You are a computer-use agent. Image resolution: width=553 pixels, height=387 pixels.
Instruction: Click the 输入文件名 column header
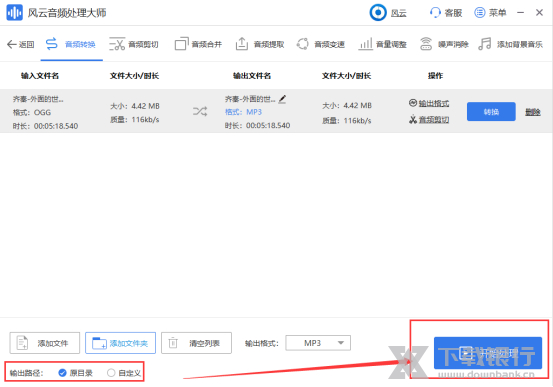point(40,76)
